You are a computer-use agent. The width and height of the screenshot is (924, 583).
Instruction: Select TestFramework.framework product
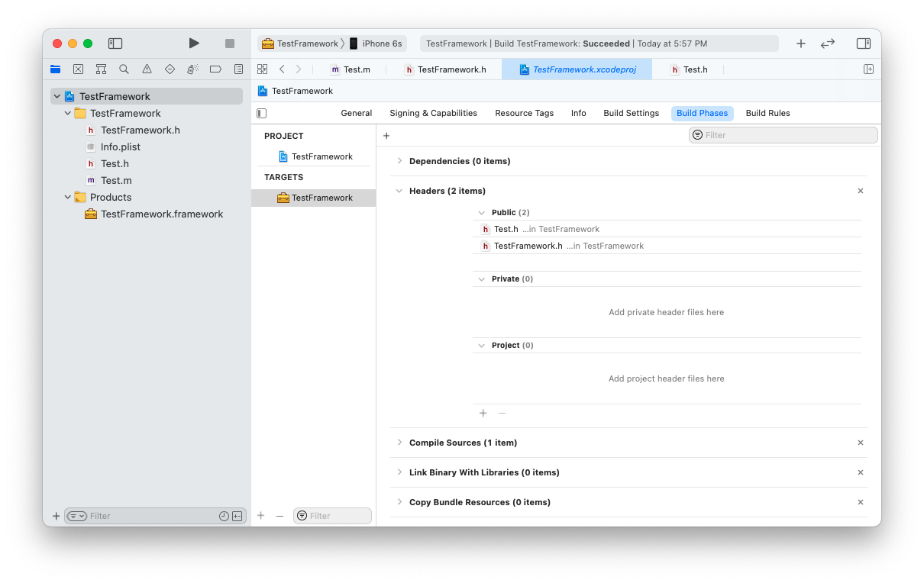tap(162, 214)
